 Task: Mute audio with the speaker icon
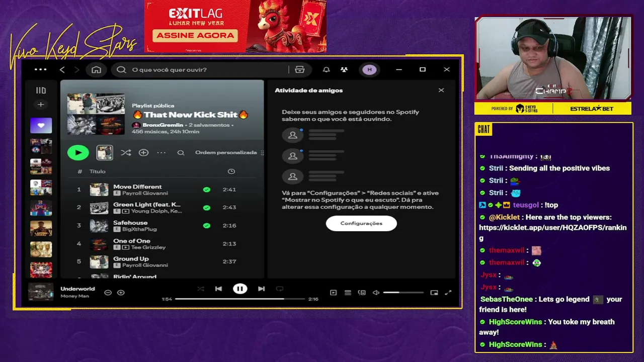pyautogui.click(x=376, y=293)
